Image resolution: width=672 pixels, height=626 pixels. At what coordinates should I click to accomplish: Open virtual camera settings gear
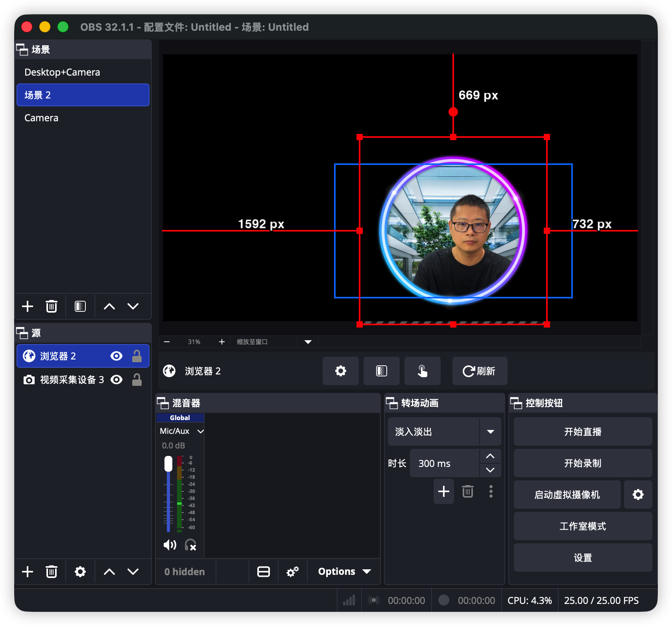(638, 495)
